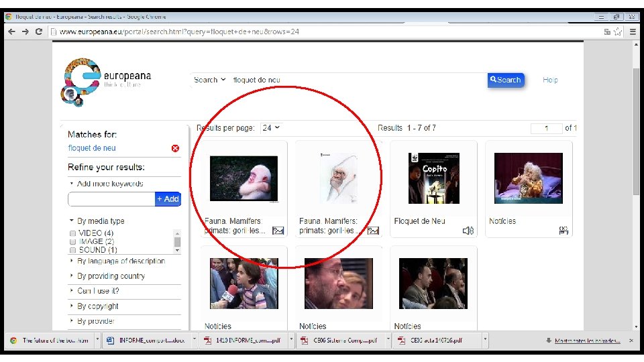Go forward with the browser forward arrow
Screen dimensions: 644x362
pyautogui.click(x=25, y=32)
